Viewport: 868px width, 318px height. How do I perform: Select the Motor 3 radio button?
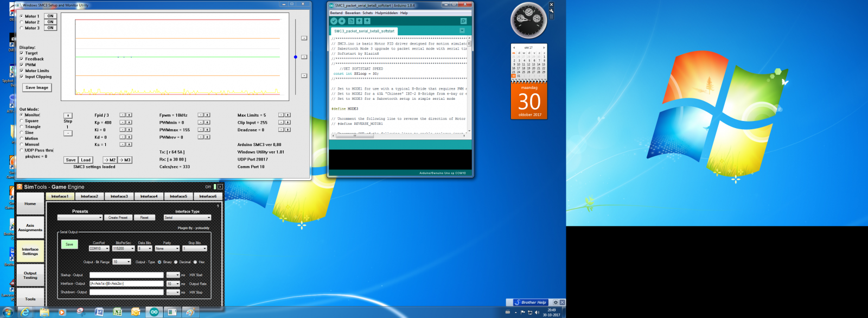[x=21, y=28]
